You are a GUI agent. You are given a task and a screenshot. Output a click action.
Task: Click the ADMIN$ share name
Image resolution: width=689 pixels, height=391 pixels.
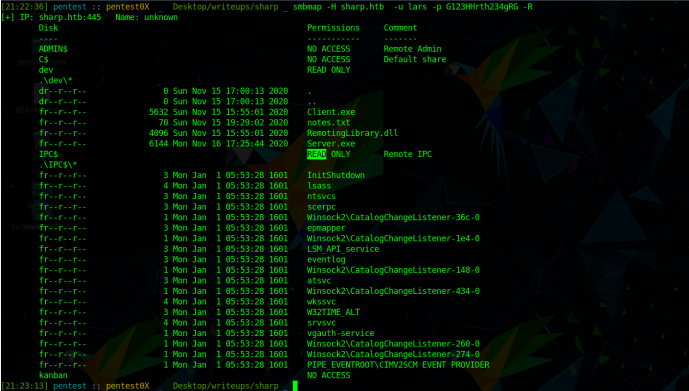pos(53,49)
